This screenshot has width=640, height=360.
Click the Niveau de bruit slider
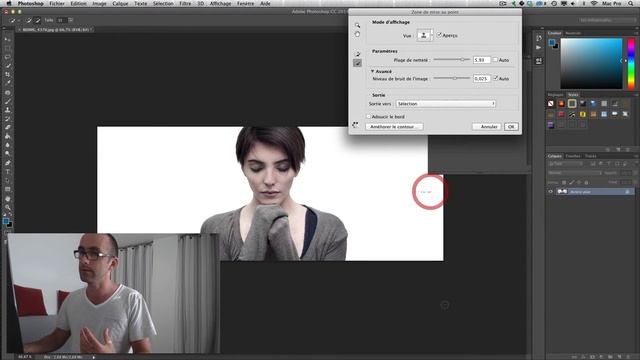[x=451, y=78]
